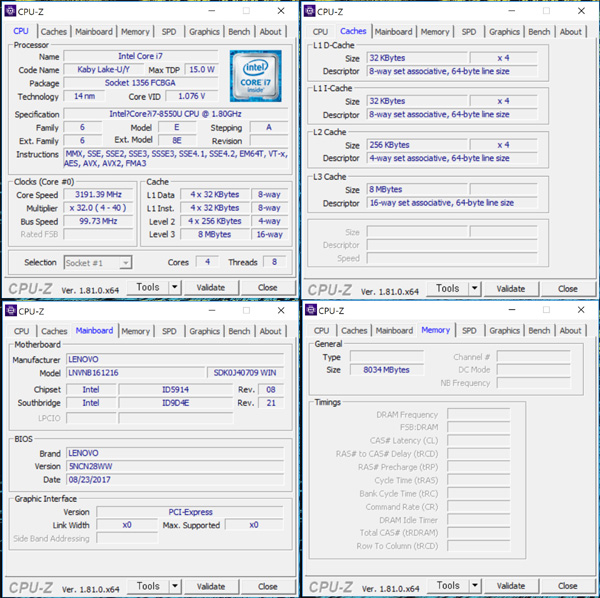Select Bench tab in the Caches window
Viewport: 600px width, 598px height.
click(x=539, y=32)
